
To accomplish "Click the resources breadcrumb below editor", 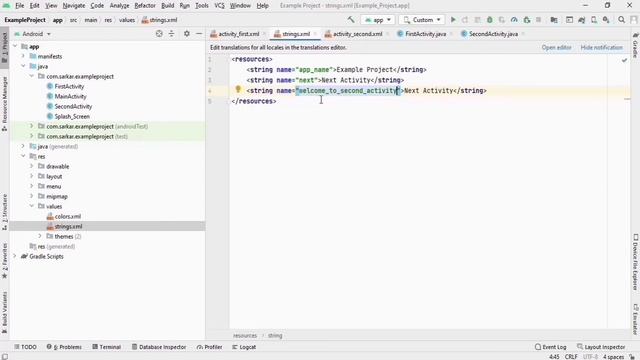I will coord(245,336).
